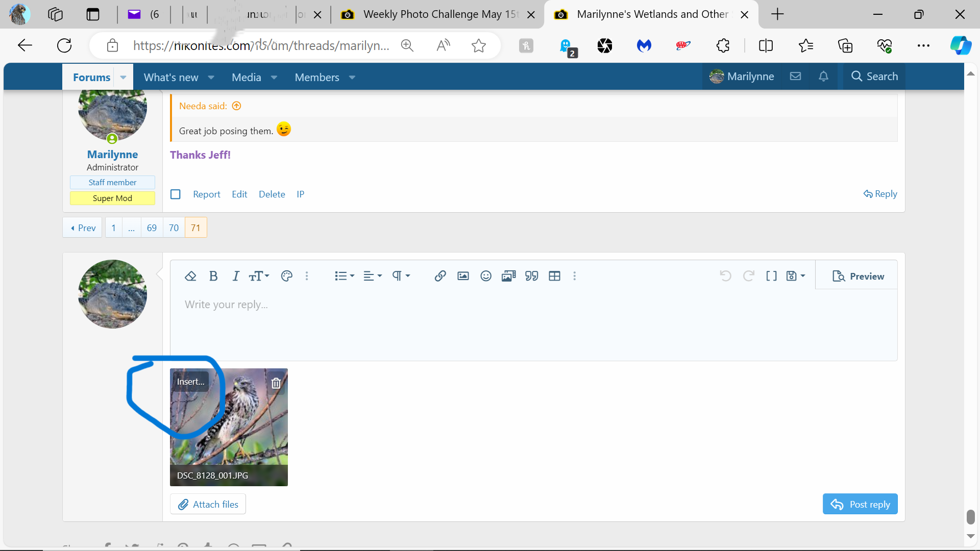Screen dimensions: 980x551
Task: Toggle italic formatting in editor
Action: point(235,276)
